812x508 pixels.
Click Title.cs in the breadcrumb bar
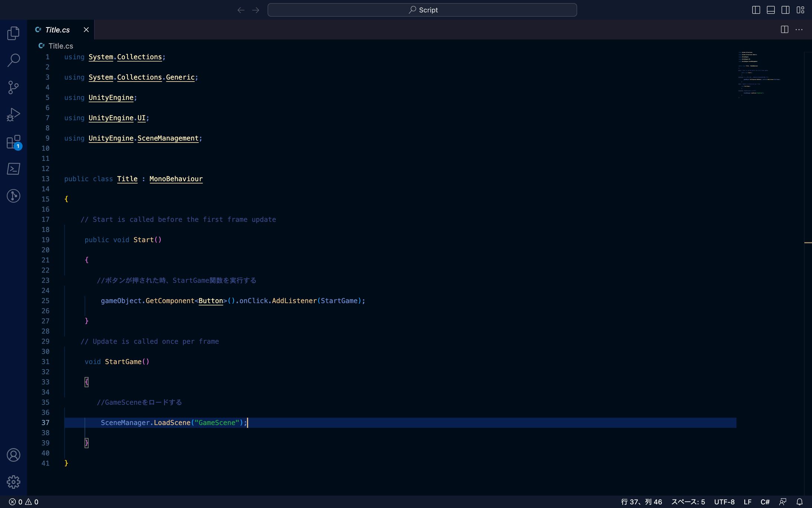[61, 46]
